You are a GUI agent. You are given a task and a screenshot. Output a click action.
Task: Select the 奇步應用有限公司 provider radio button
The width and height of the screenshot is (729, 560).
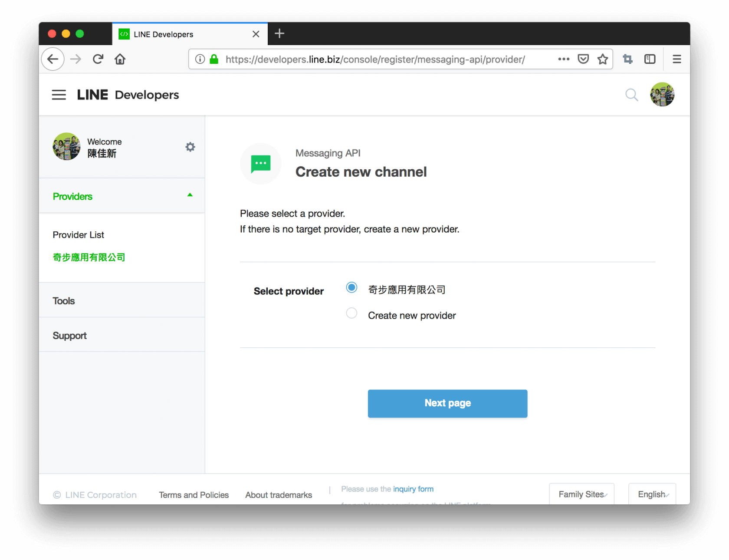[x=351, y=287]
